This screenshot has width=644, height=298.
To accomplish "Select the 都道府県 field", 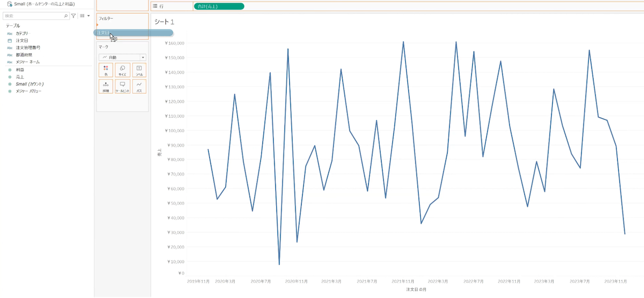I will (24, 55).
